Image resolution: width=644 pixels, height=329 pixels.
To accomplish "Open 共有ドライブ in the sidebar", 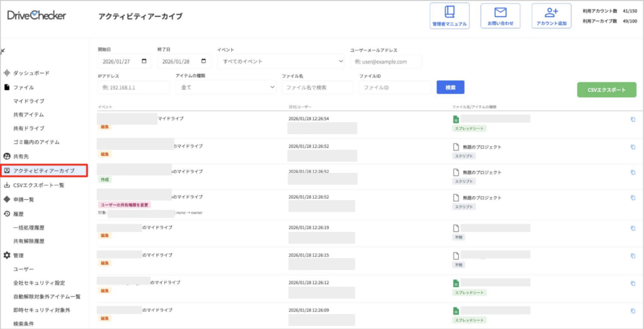I will pyautogui.click(x=29, y=128).
